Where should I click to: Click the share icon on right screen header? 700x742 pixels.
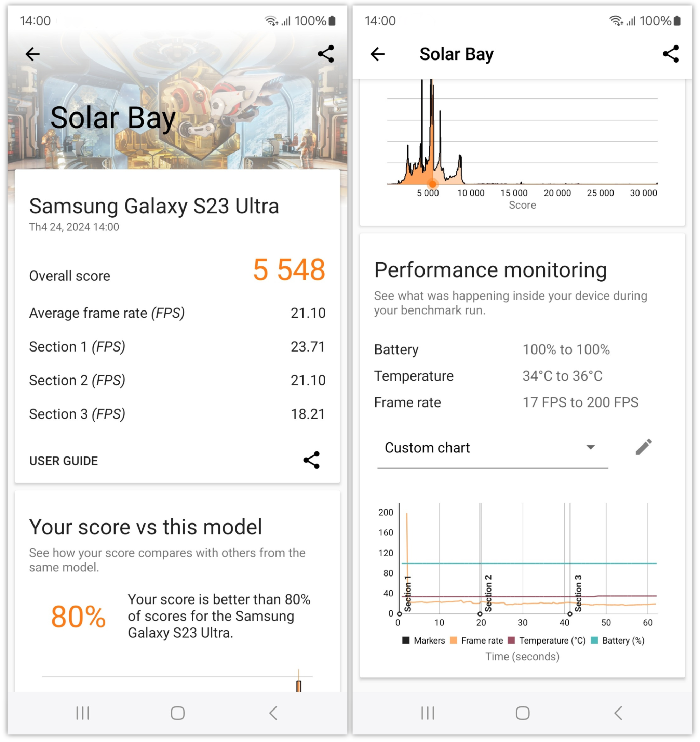[670, 54]
